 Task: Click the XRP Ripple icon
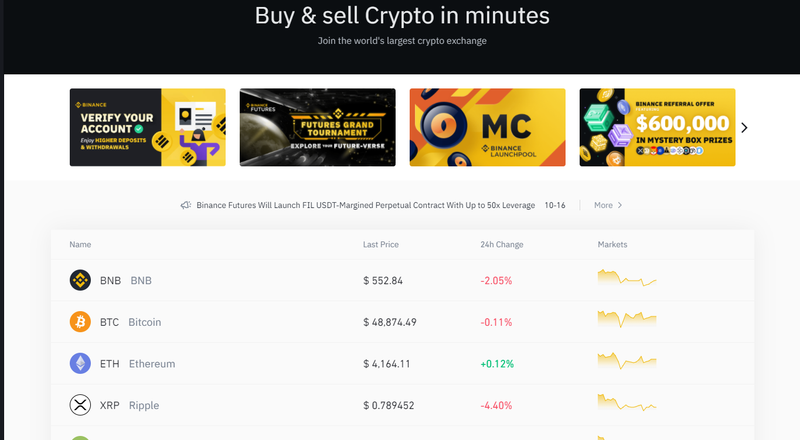point(80,405)
